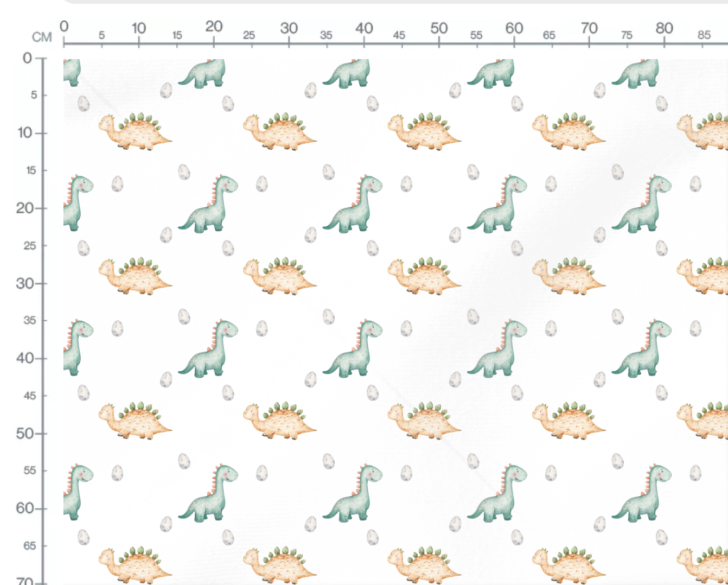Click 5 on the vertical ruler
The height and width of the screenshot is (585, 728).
point(34,95)
